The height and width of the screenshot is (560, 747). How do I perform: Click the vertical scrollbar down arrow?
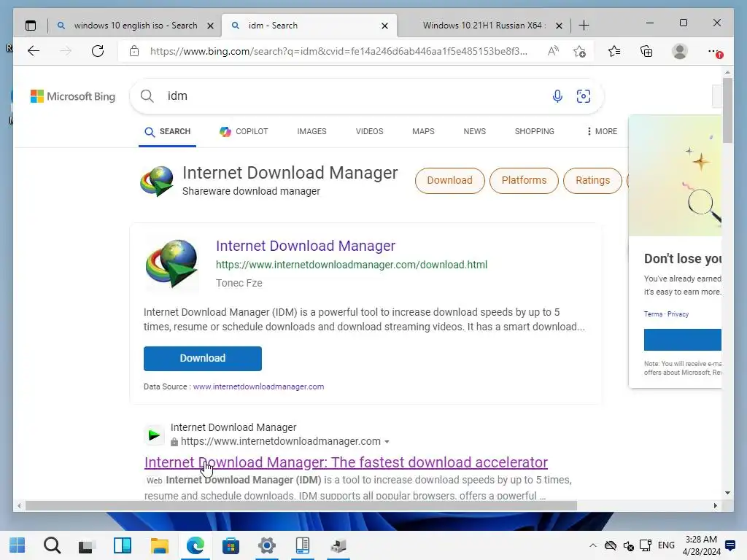(x=727, y=493)
